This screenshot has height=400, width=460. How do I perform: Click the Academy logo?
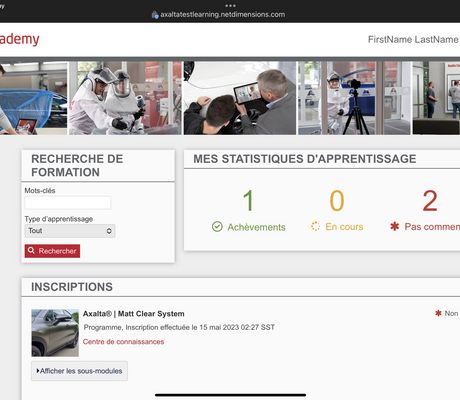(x=19, y=39)
